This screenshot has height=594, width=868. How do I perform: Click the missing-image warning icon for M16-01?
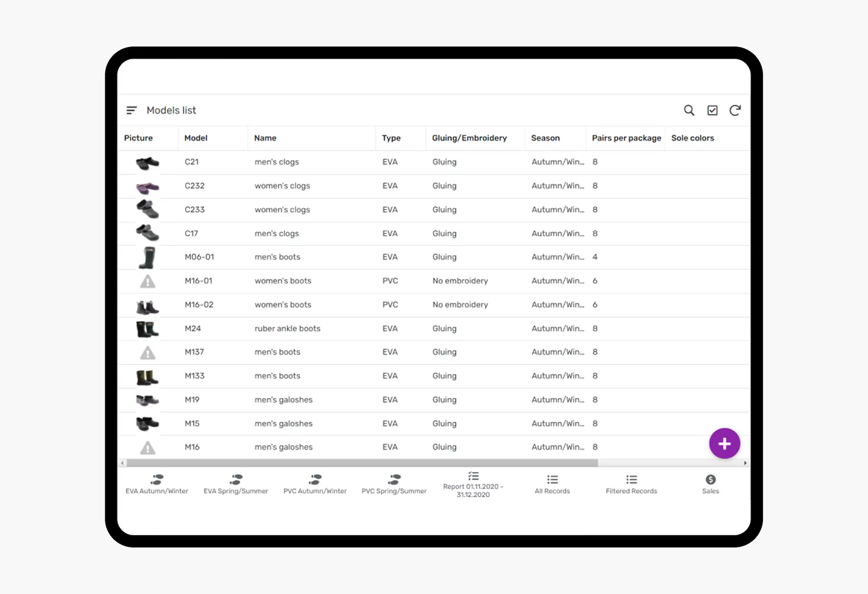click(x=147, y=282)
